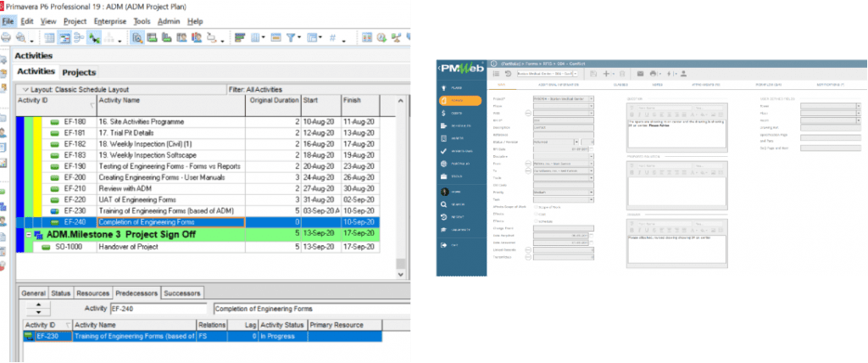Screen dimensions: 868x363
Task: Click the hash Renumber icon in toolbar
Action: [332, 37]
